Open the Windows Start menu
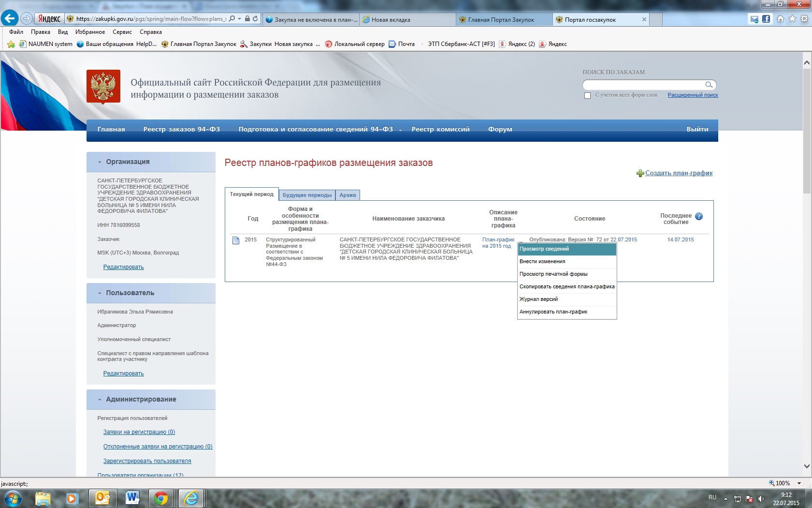 point(13,498)
